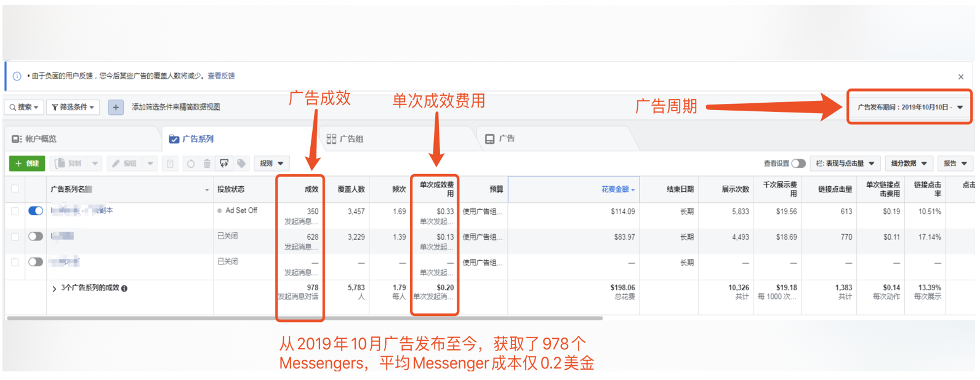Toggle the 查看设置 switch
This screenshot has width=980, height=380.
798,164
